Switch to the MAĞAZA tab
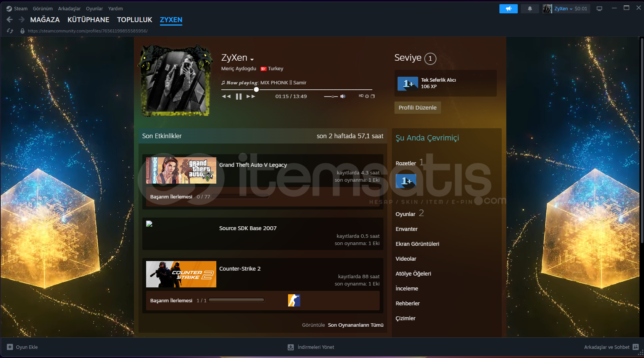 (45, 20)
